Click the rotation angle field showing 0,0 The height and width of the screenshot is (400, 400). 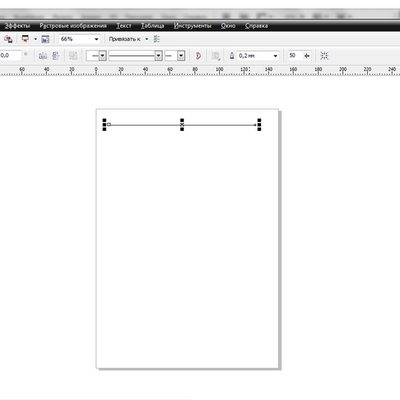click(x=10, y=56)
